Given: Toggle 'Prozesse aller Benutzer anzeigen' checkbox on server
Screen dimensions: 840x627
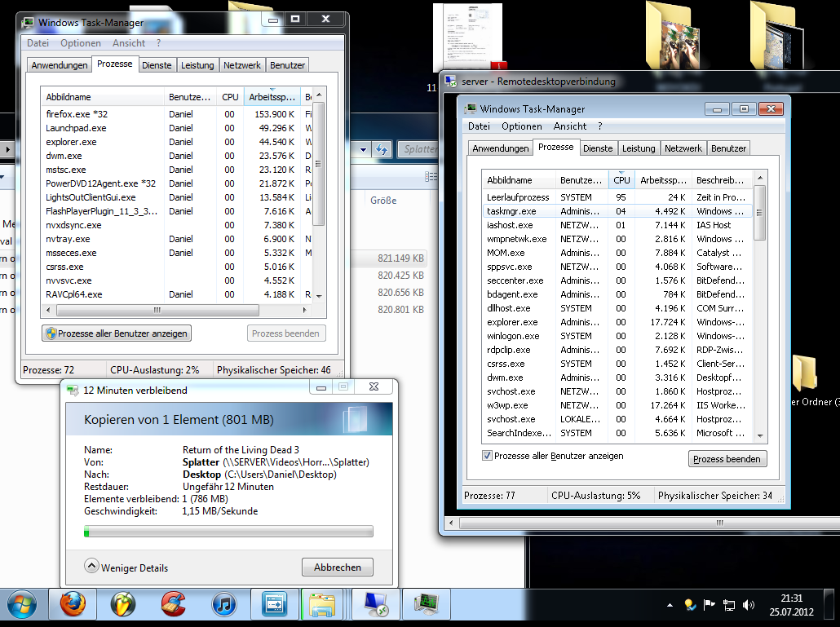Looking at the screenshot, I should pyautogui.click(x=487, y=456).
